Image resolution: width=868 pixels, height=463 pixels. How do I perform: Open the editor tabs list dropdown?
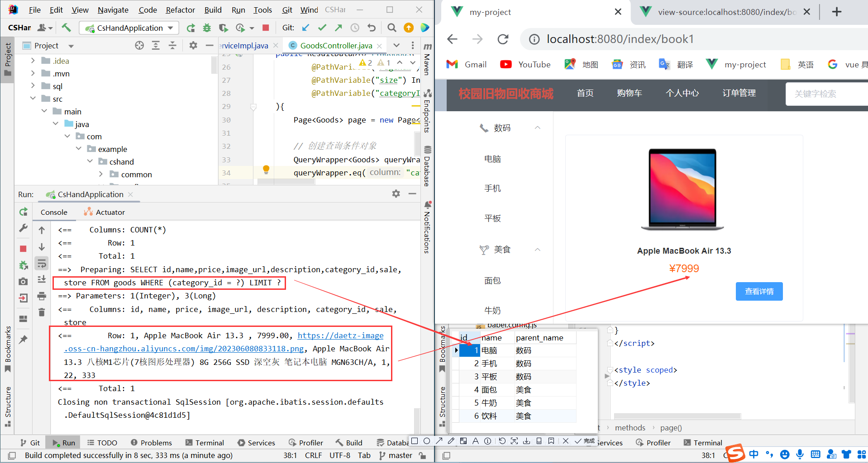[x=396, y=45]
